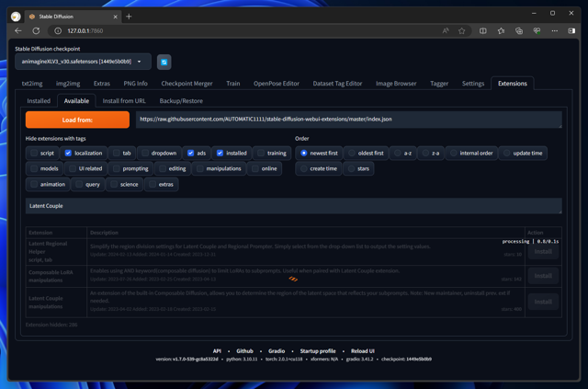Close the Stable Diffusion browser tab
Image resolution: width=588 pixels, height=389 pixels.
116,17
